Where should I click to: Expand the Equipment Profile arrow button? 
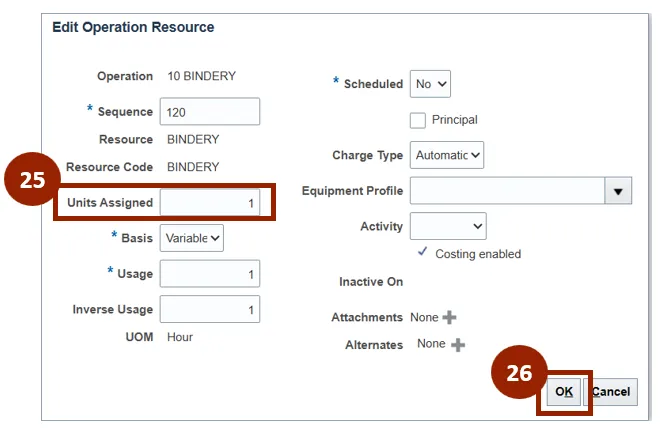point(618,191)
